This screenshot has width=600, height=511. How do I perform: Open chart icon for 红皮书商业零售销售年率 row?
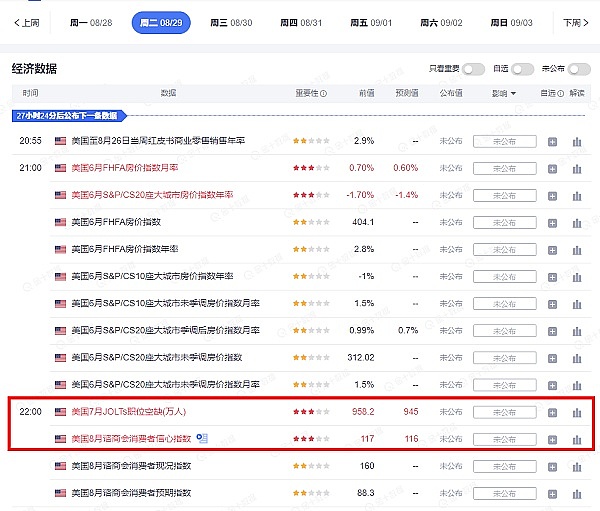(x=576, y=141)
